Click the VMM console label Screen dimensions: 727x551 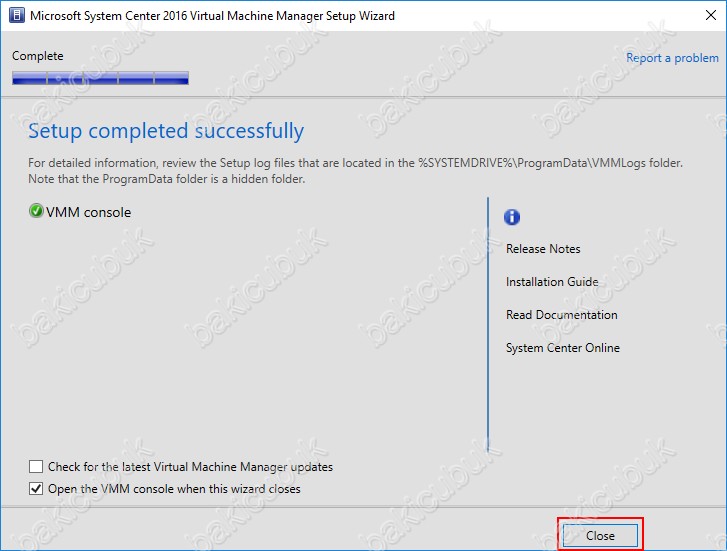click(89, 212)
